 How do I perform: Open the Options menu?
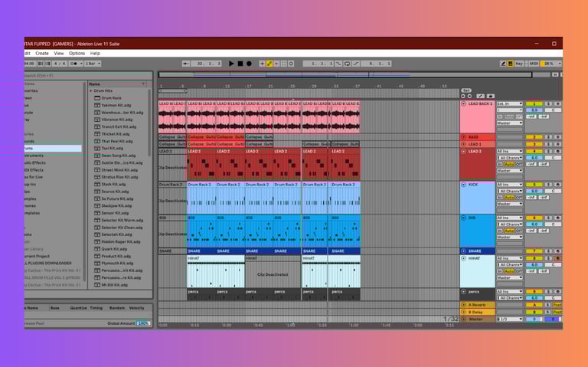pyautogui.click(x=77, y=54)
